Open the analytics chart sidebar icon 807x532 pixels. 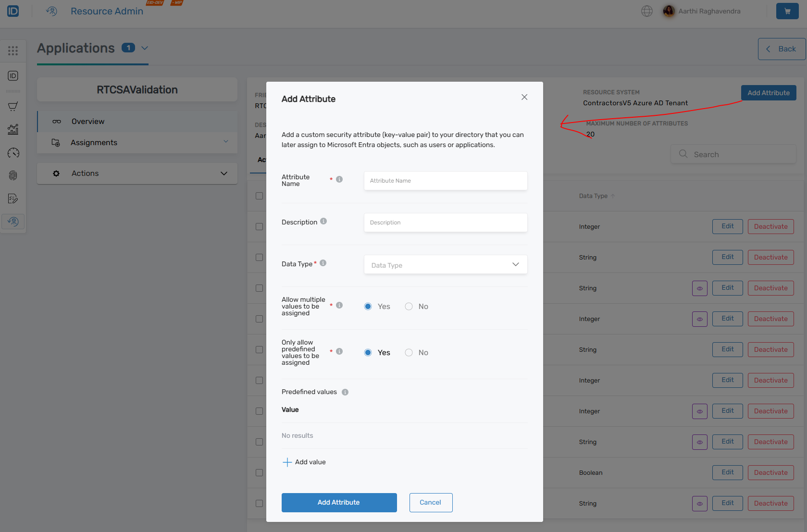(13, 129)
